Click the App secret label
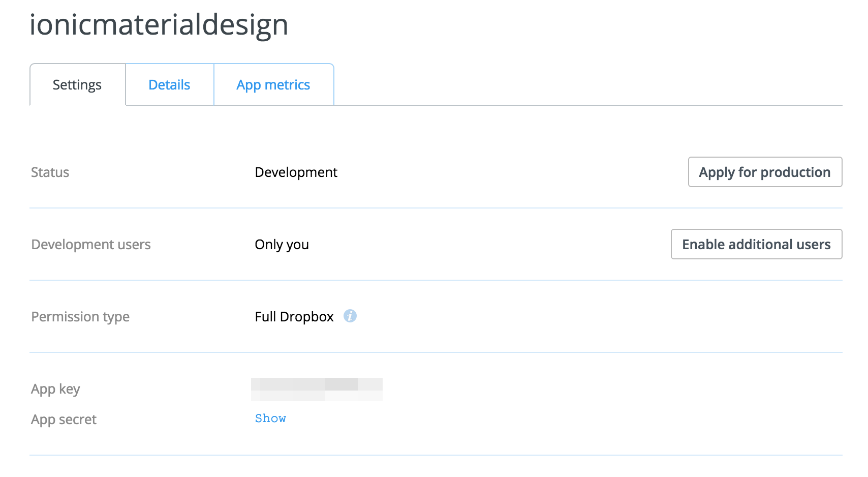868x477 pixels. coord(64,420)
